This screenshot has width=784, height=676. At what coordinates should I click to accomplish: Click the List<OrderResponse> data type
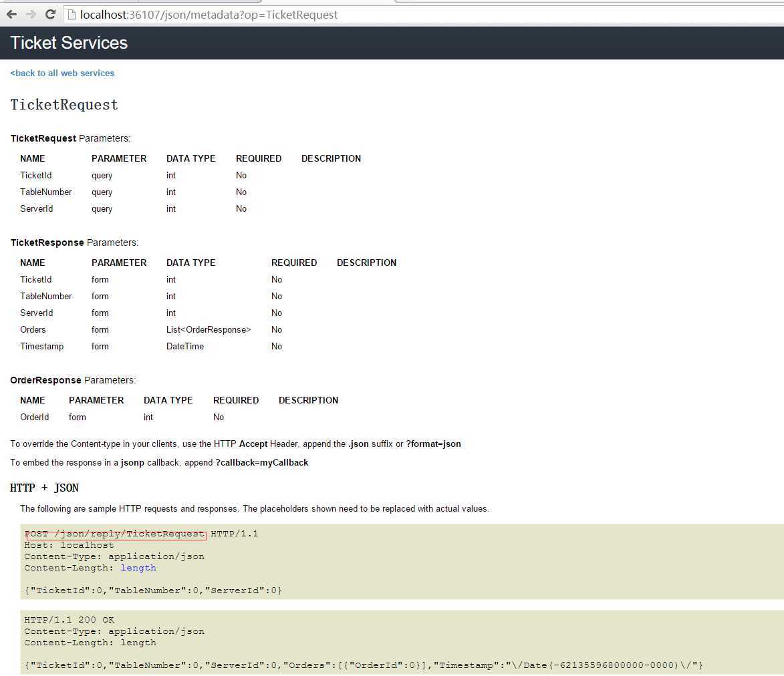tap(209, 330)
